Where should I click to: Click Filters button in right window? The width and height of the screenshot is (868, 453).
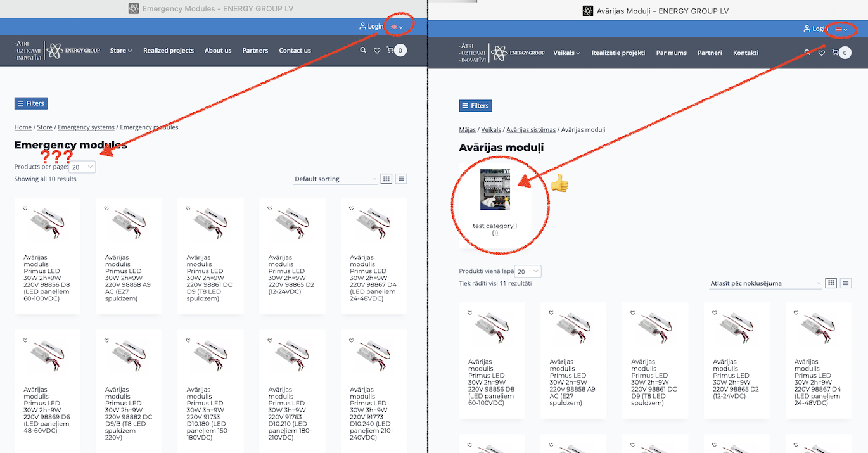click(x=476, y=106)
